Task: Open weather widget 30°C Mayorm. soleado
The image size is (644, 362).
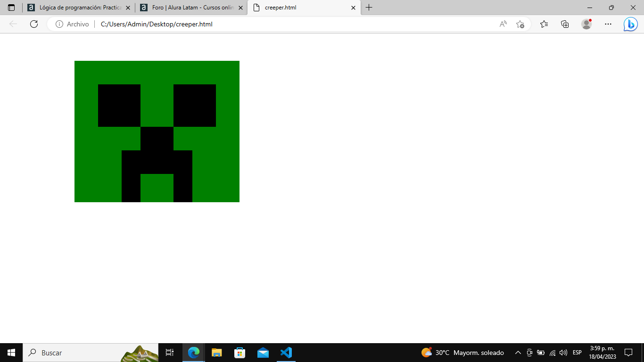Action: [x=462, y=353]
